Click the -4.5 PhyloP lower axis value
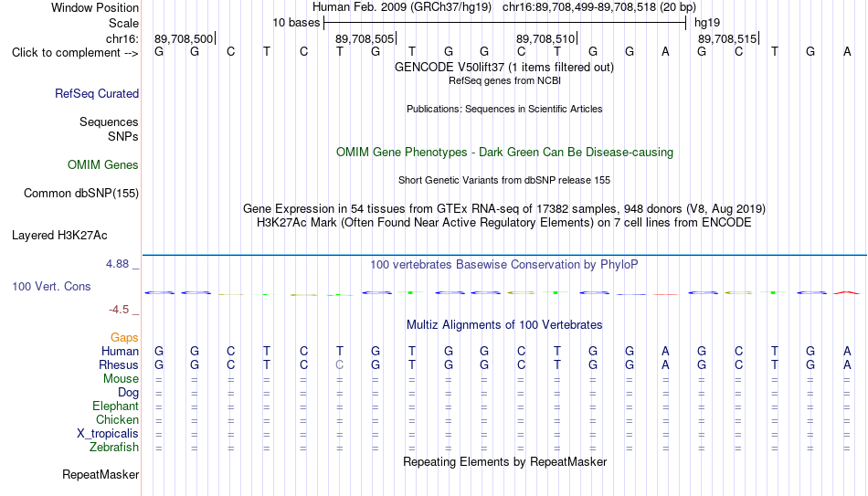The image size is (868, 496). tap(119, 310)
